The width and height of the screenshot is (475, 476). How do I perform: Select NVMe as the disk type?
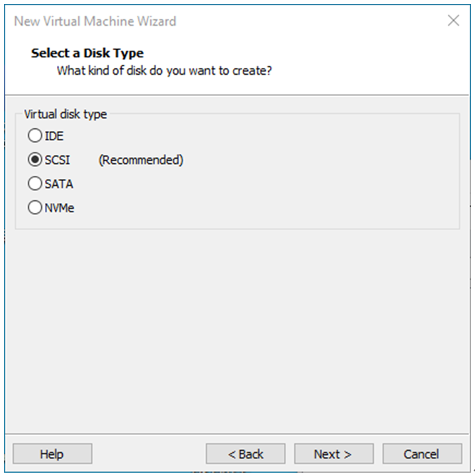click(x=35, y=208)
